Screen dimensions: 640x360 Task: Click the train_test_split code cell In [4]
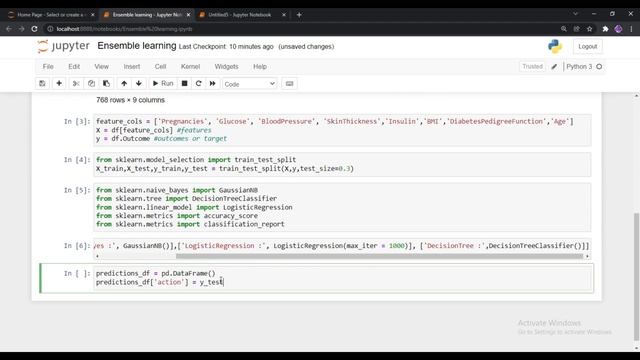[x=342, y=164]
